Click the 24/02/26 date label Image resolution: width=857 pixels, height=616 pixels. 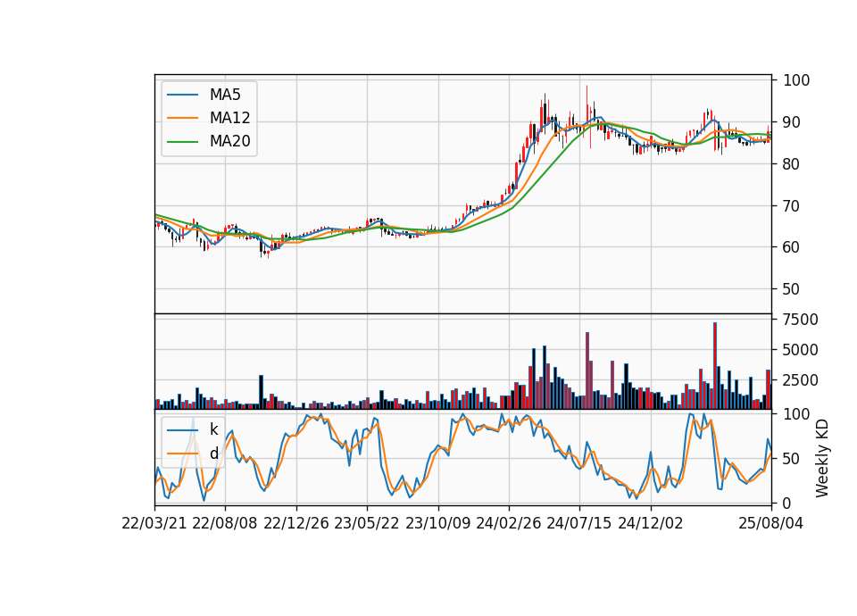click(508, 523)
